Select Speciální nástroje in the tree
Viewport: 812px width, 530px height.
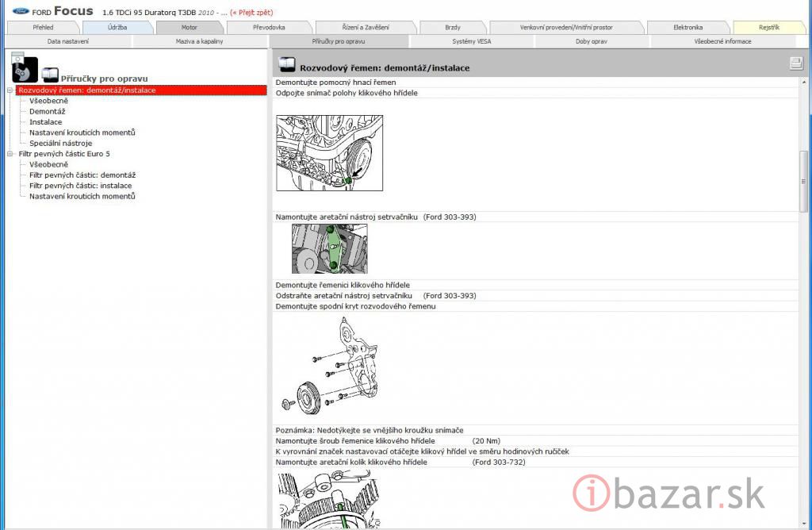point(60,144)
